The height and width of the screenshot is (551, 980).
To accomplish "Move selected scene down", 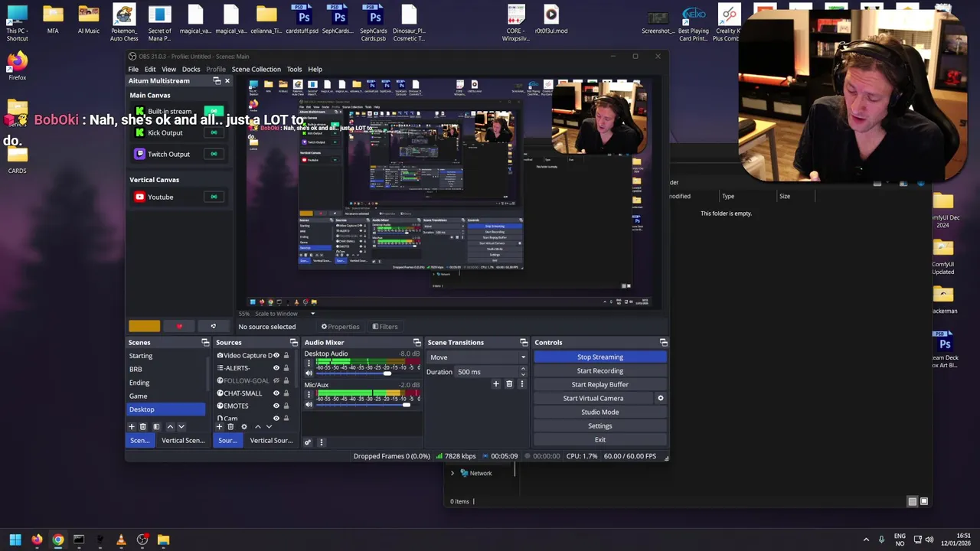I will 181,426.
